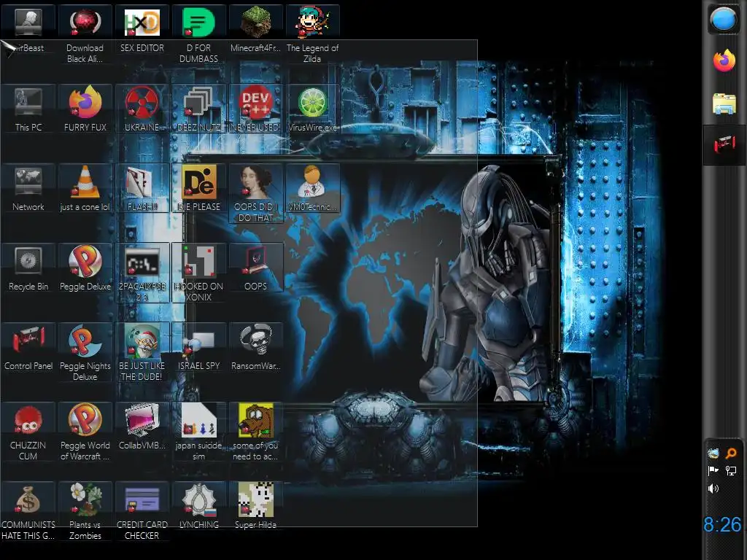
Task: Launch the Super Hilda pixel icon
Action: [x=256, y=499]
